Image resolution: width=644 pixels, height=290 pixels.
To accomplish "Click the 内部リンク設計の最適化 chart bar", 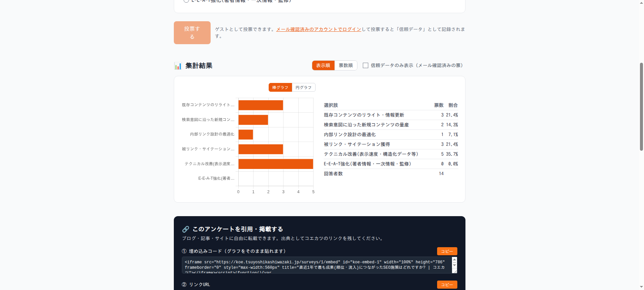I will pos(246,135).
